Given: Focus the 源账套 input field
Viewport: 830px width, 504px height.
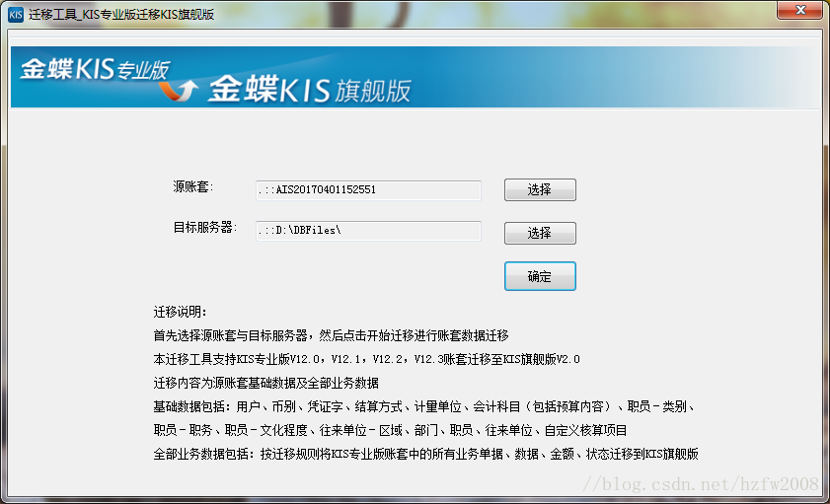Looking at the screenshot, I should 368,190.
